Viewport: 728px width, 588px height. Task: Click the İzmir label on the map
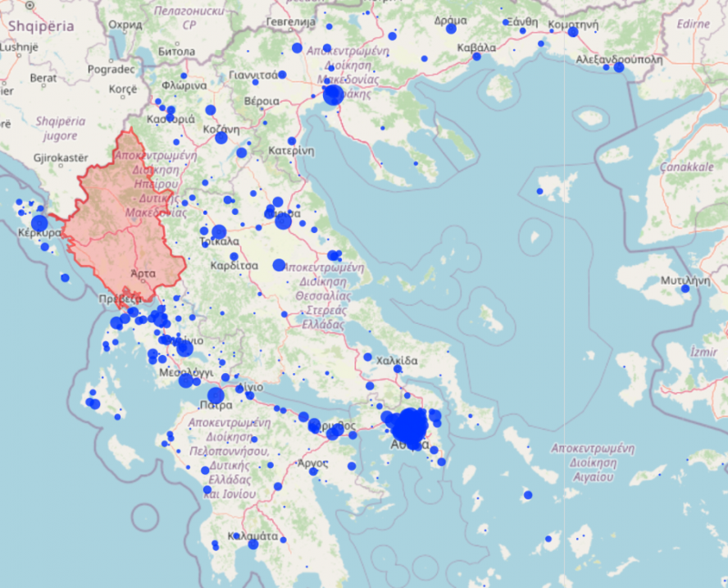(x=704, y=350)
